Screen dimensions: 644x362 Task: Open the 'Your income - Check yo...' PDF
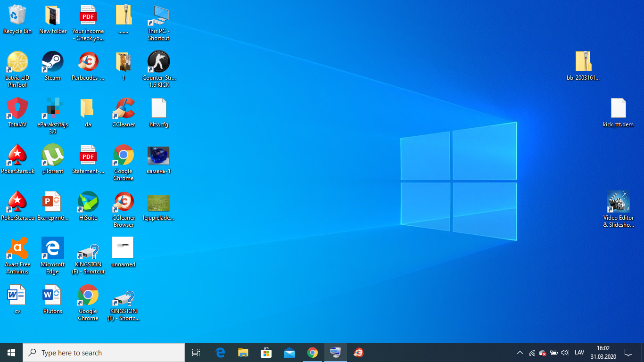pos(88,23)
